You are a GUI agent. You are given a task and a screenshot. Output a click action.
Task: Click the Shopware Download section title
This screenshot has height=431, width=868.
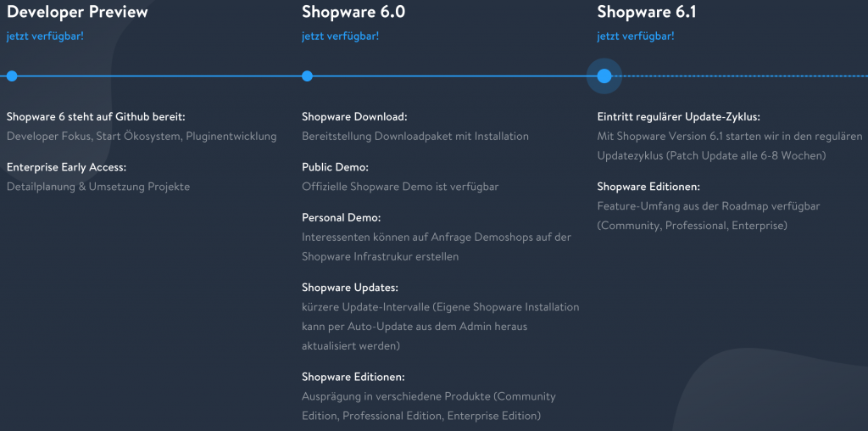pos(355,117)
